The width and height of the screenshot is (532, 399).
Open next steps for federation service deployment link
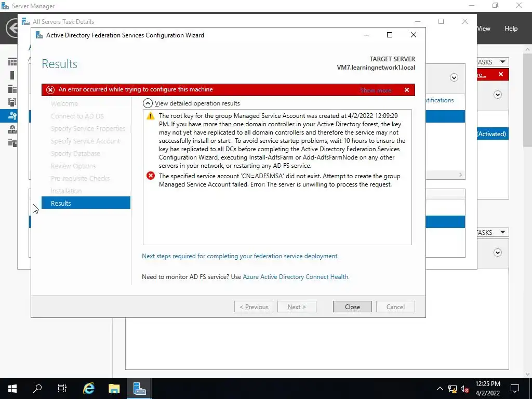coord(240,256)
